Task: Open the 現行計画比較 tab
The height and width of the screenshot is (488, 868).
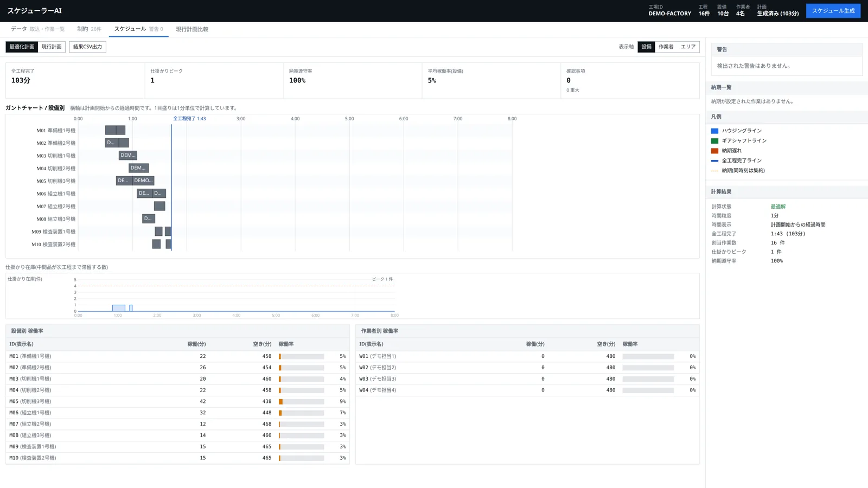Action: [192, 29]
